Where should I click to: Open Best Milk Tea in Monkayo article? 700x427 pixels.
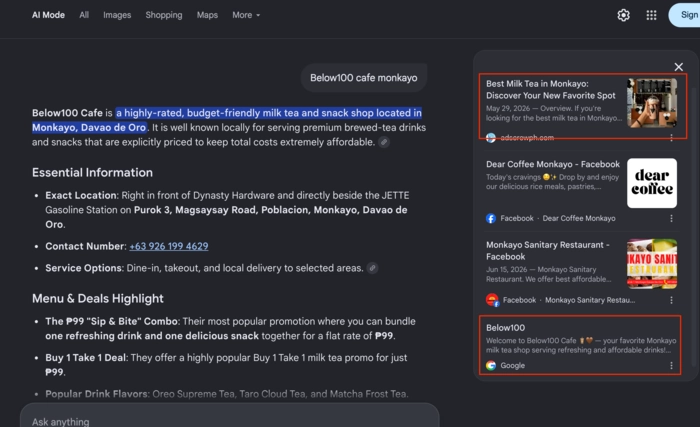(550, 90)
